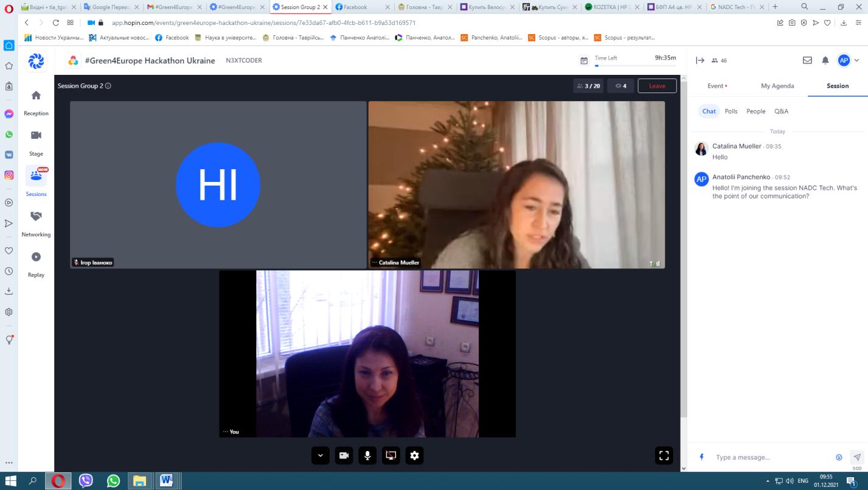Click #Green4Europe Hackathon Ukraine event title
868x490 pixels.
click(150, 60)
